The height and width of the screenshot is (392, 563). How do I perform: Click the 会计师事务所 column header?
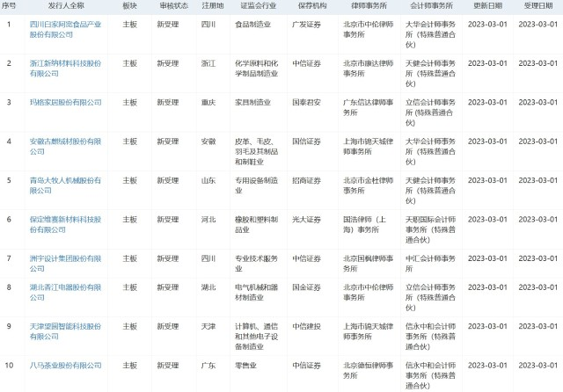tap(431, 6)
